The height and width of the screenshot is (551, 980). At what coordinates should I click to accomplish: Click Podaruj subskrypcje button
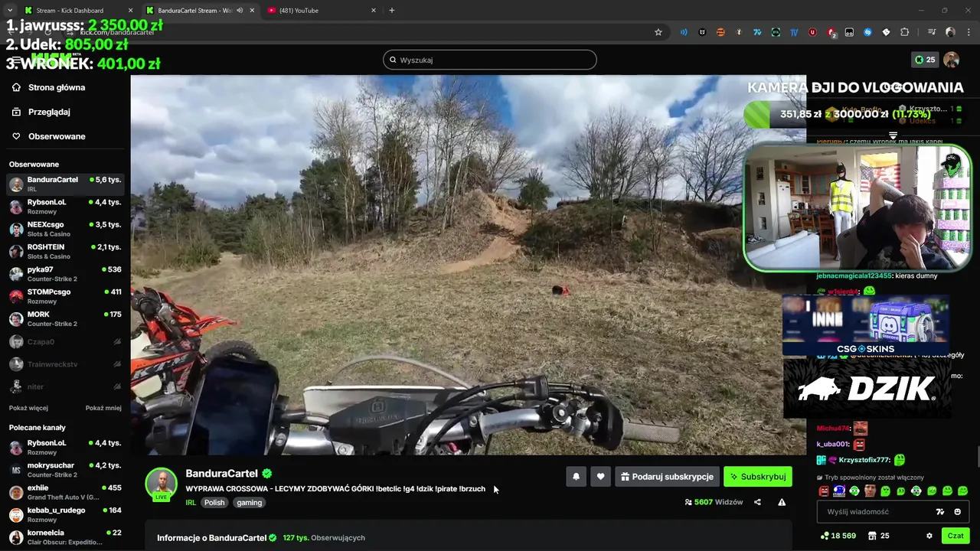click(x=668, y=477)
